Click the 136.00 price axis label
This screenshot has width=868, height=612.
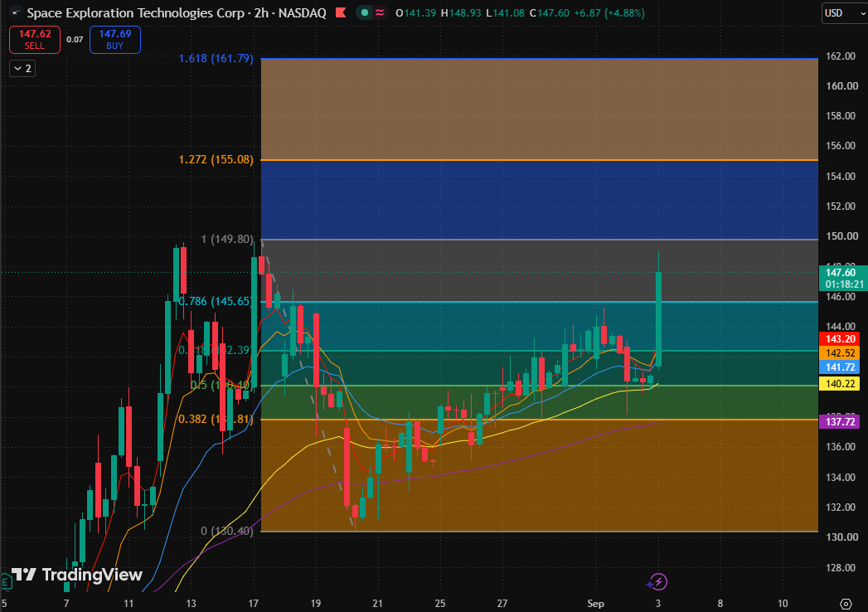(842, 447)
